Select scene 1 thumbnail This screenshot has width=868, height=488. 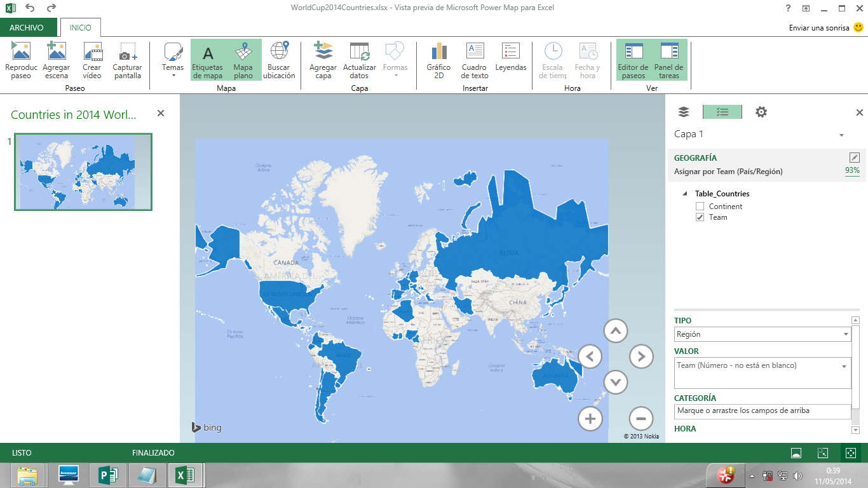tap(83, 172)
